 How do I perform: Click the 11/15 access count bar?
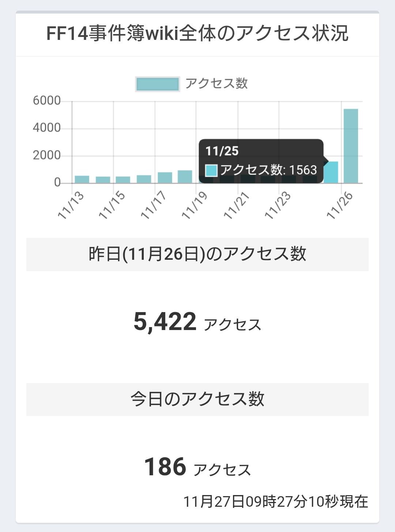point(123,180)
